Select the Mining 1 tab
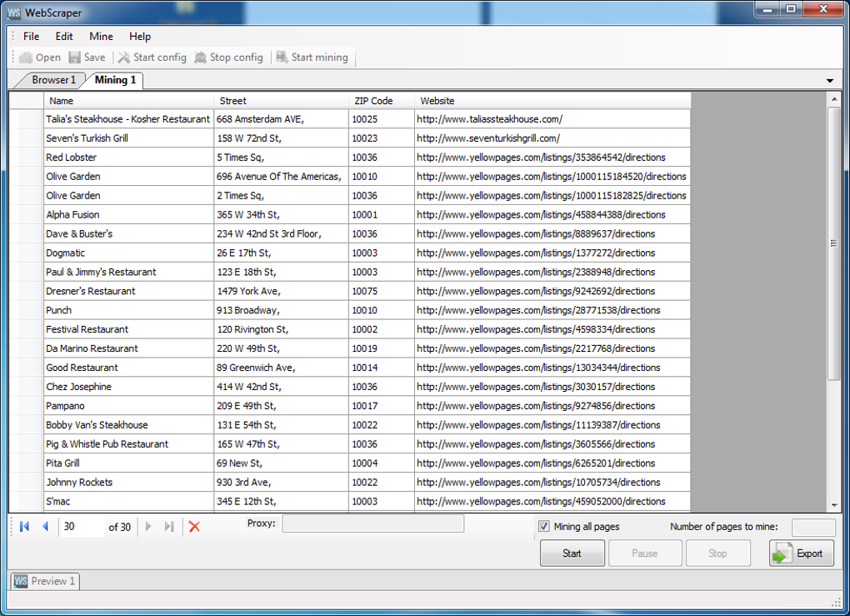Screen dimensions: 850x616 pos(115,80)
